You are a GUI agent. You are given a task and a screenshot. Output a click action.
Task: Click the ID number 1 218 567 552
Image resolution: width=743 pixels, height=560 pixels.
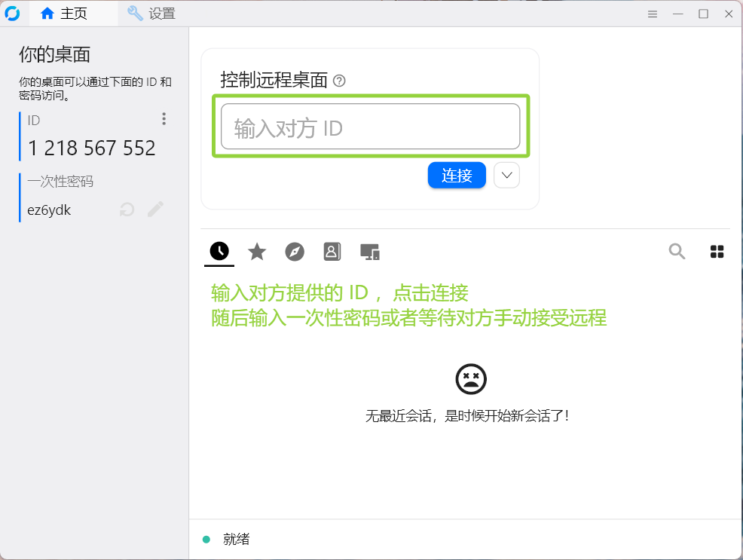pyautogui.click(x=91, y=148)
